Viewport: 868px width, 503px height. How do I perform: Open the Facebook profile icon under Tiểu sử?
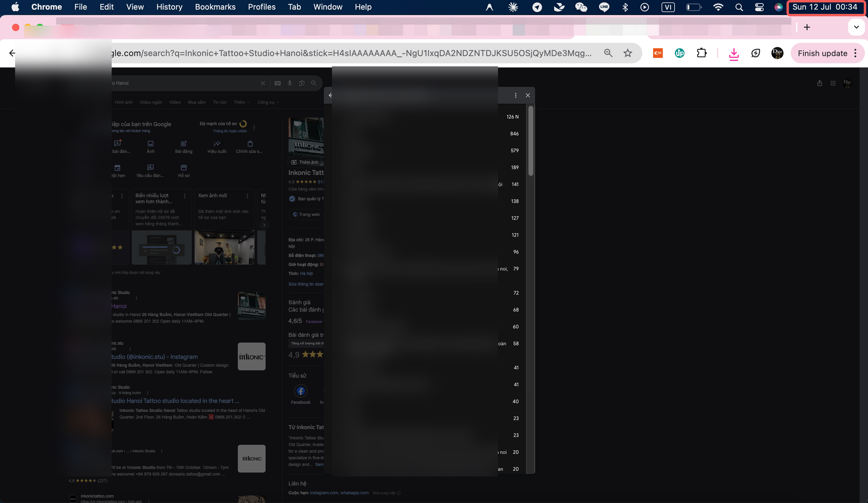(301, 391)
